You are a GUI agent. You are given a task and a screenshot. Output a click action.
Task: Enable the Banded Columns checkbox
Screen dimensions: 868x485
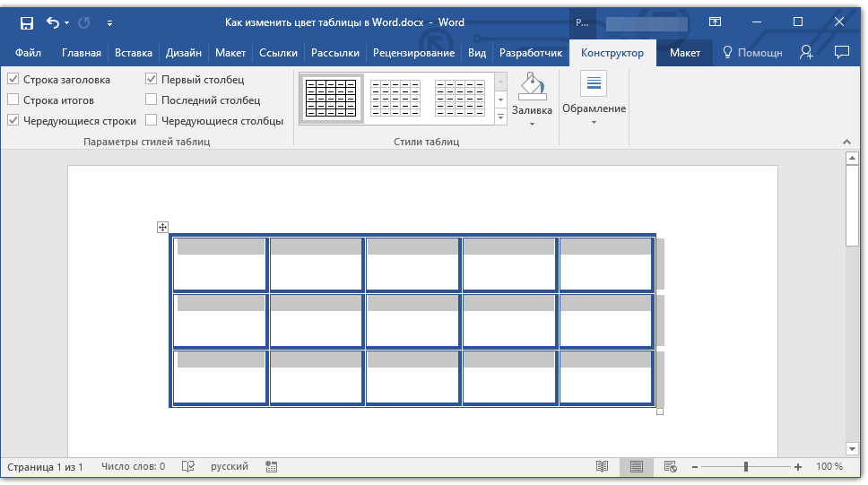(x=152, y=120)
